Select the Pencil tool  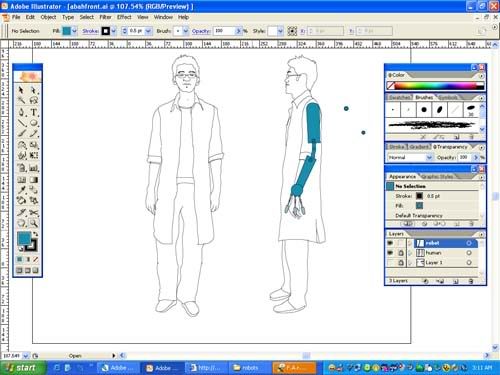33,134
